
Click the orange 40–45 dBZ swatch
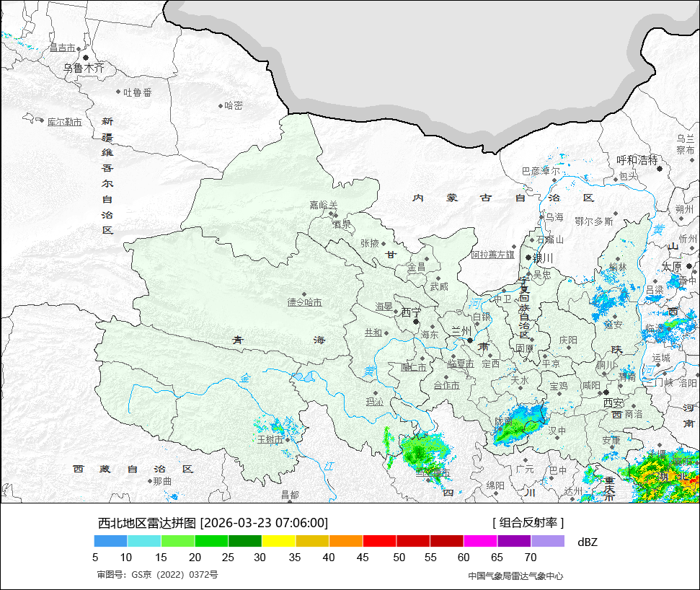click(x=346, y=541)
